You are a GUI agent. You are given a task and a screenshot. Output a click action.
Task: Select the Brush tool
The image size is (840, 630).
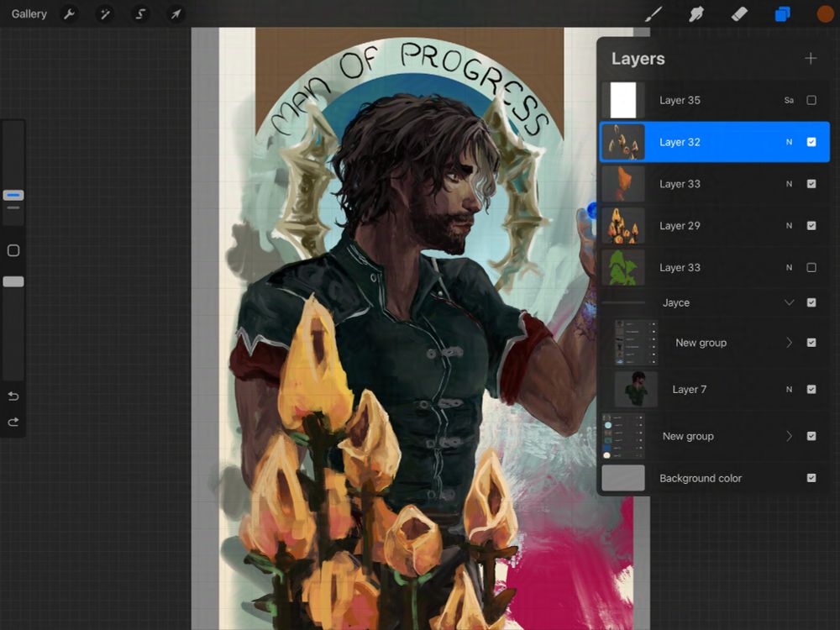[x=654, y=14]
